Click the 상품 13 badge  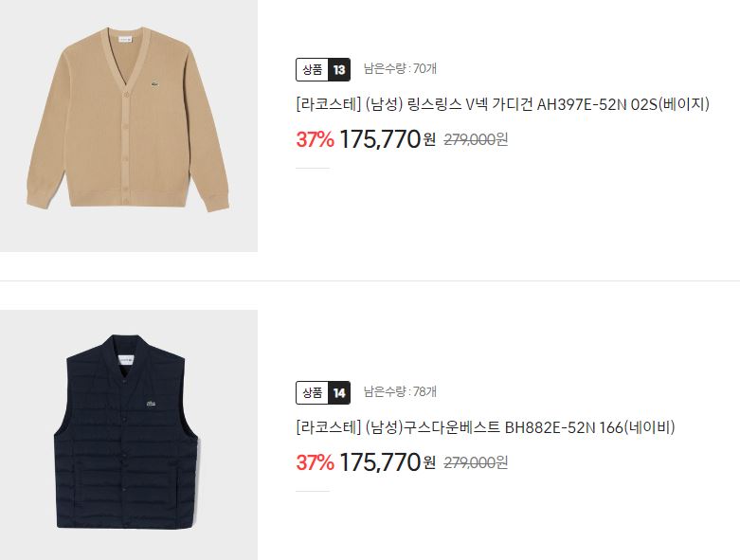click(x=323, y=70)
